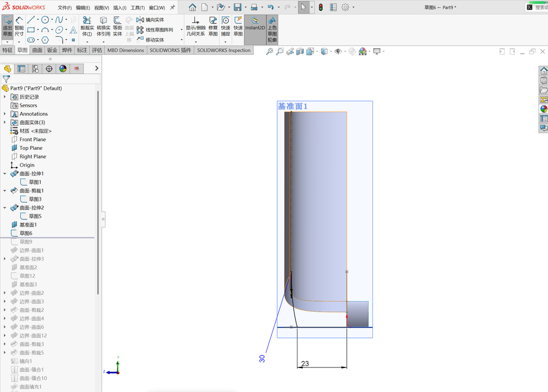Image resolution: width=548 pixels, height=392 pixels.
Task: Open the 文件(F) menu
Action: pos(65,7)
